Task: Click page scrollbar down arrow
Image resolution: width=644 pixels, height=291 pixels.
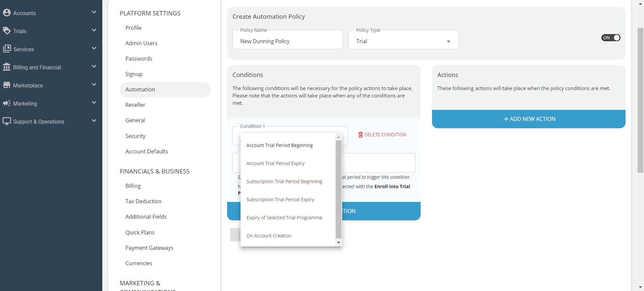Action: pos(640,287)
